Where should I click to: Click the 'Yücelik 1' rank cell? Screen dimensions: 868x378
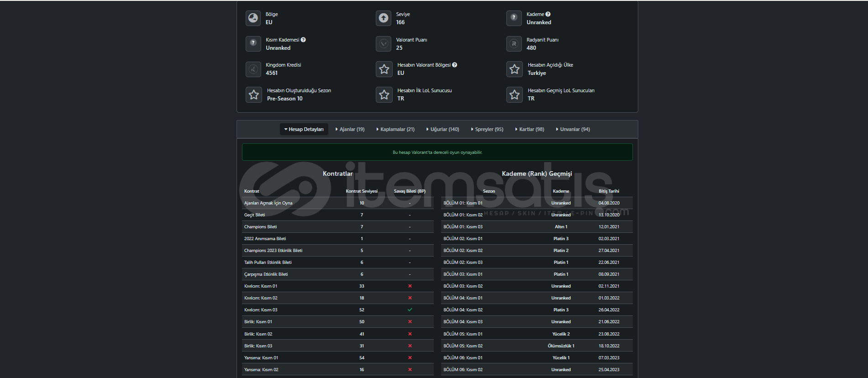pos(561,358)
